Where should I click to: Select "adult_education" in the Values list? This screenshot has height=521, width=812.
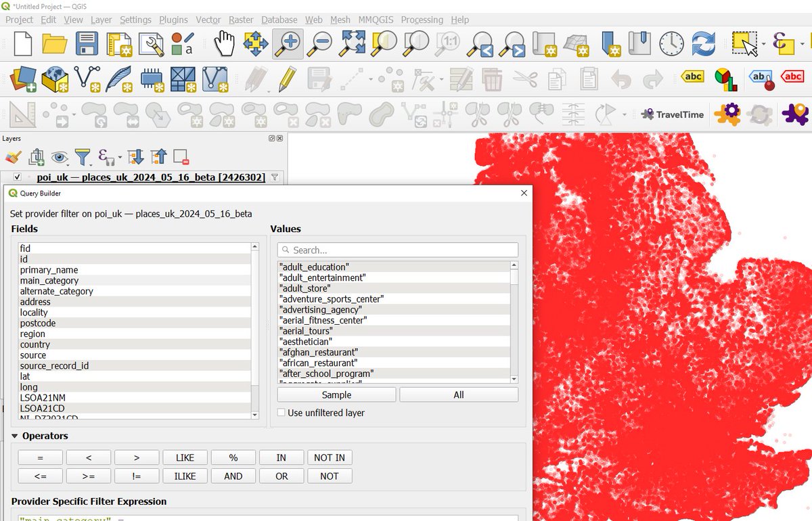[x=394, y=267]
